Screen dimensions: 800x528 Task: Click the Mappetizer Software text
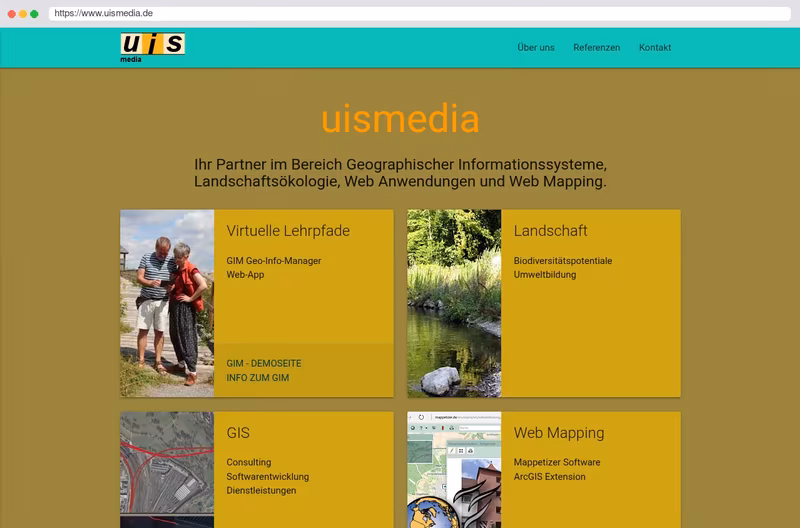(557, 462)
